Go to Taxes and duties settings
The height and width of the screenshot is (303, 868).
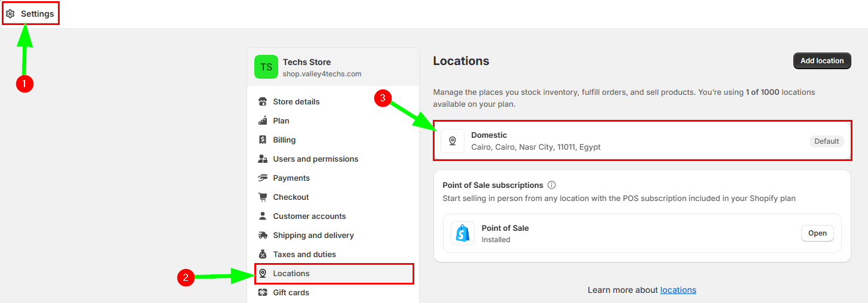(x=304, y=255)
